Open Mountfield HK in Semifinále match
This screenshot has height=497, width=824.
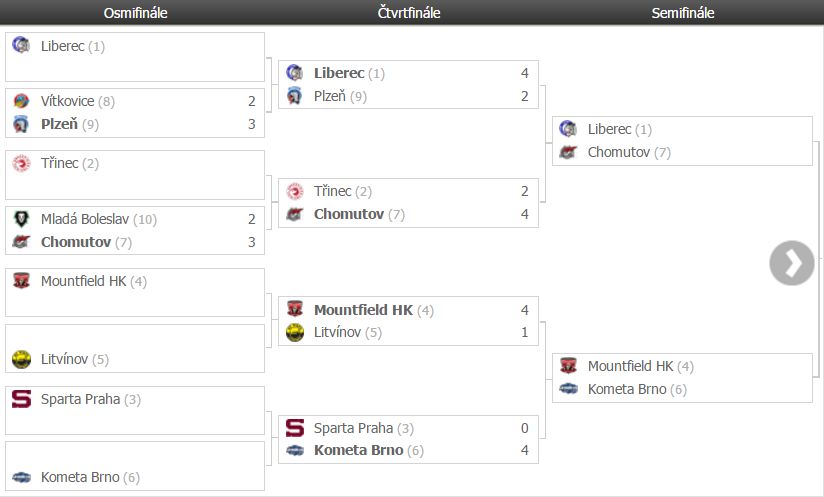click(630, 366)
